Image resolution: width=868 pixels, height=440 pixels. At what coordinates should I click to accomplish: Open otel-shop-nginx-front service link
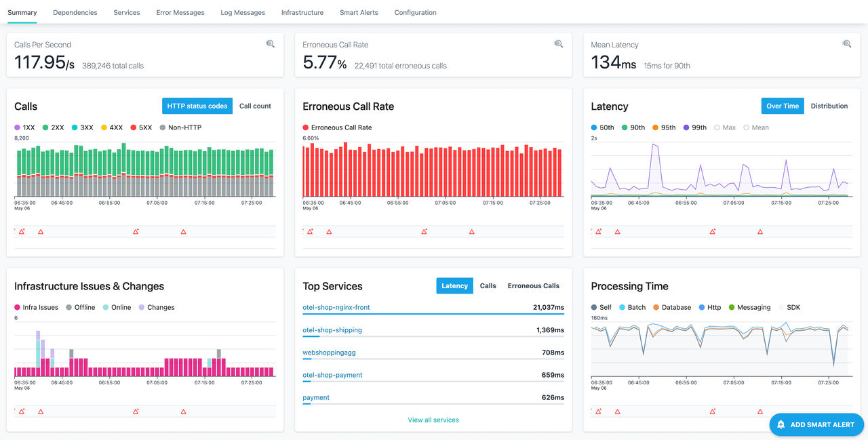[x=336, y=307]
